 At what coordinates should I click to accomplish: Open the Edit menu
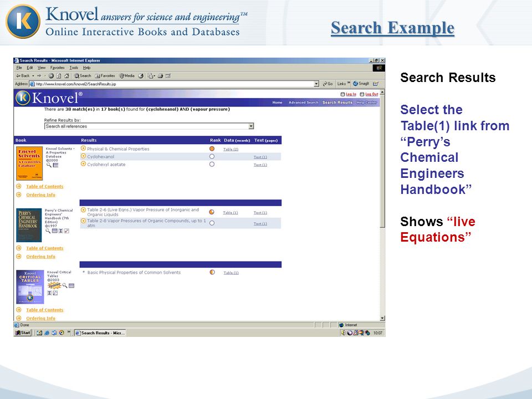click(30, 68)
